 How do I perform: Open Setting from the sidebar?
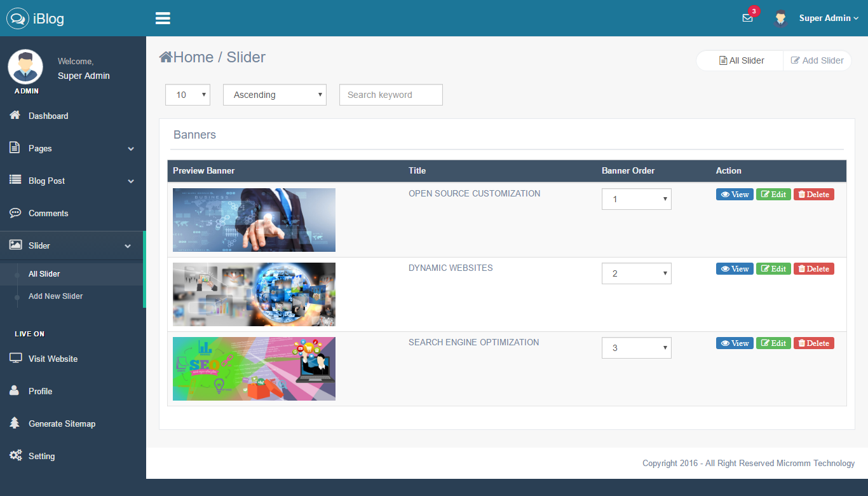[x=41, y=456]
